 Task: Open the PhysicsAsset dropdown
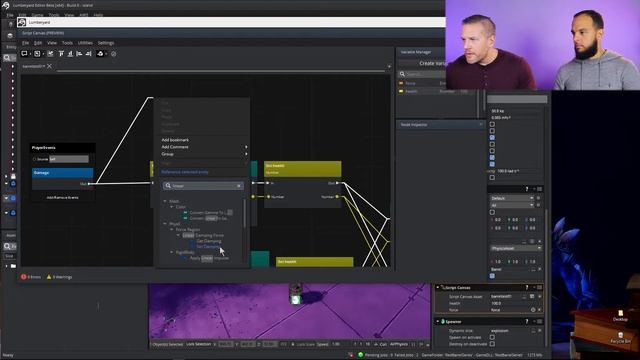tap(516, 248)
